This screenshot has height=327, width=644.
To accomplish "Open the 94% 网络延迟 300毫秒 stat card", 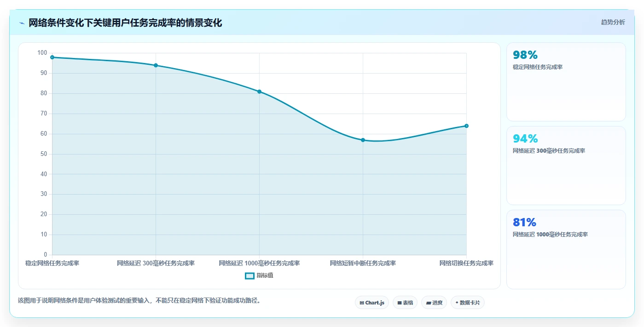I will tap(566, 166).
